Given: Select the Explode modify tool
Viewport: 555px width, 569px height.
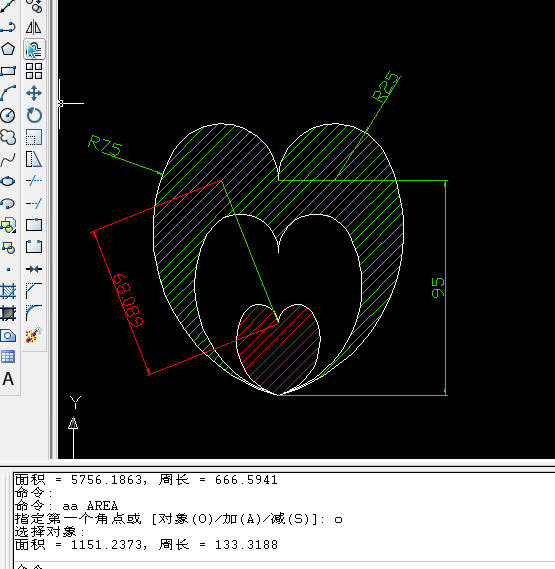Looking at the screenshot, I should pos(34,335).
